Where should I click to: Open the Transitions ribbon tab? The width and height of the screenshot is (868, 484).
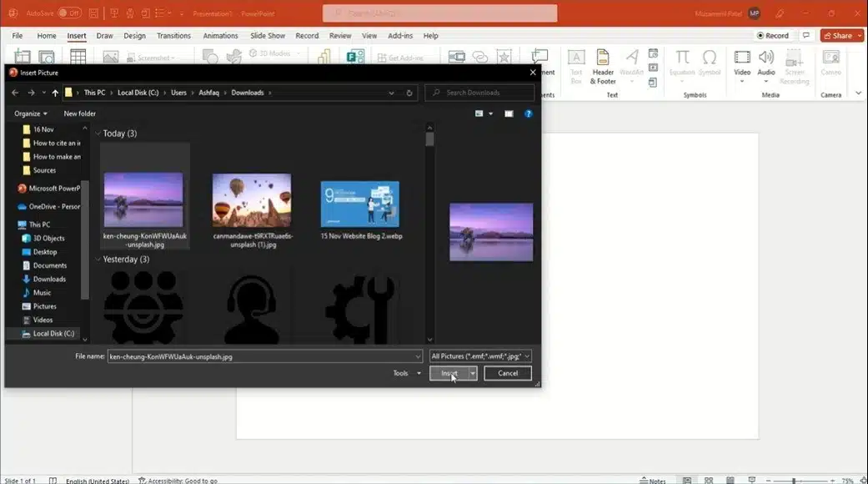(173, 36)
